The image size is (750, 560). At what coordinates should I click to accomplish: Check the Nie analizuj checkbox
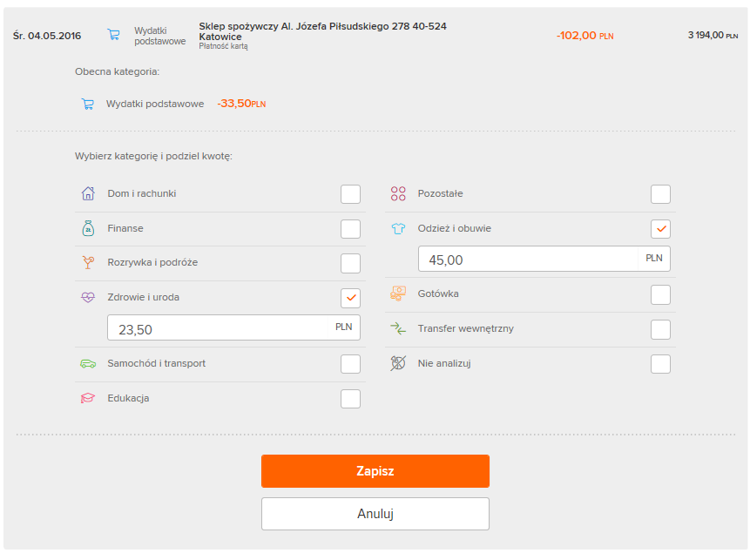coord(661,364)
